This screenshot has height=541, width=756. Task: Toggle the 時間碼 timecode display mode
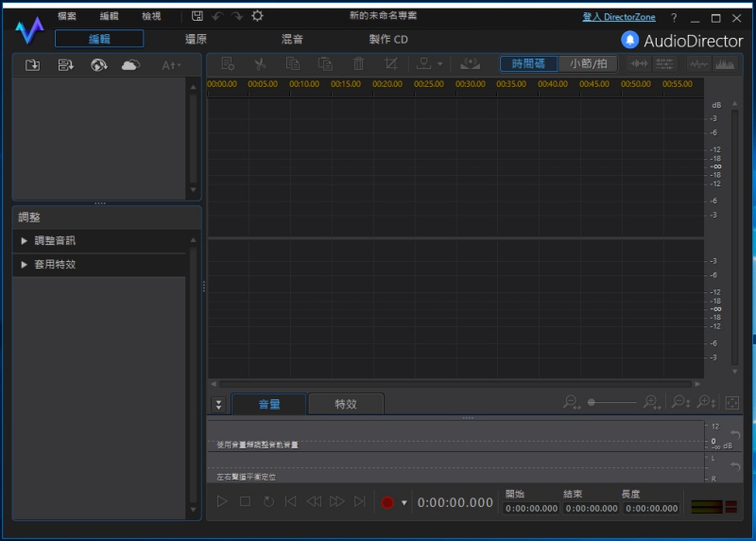(x=528, y=63)
